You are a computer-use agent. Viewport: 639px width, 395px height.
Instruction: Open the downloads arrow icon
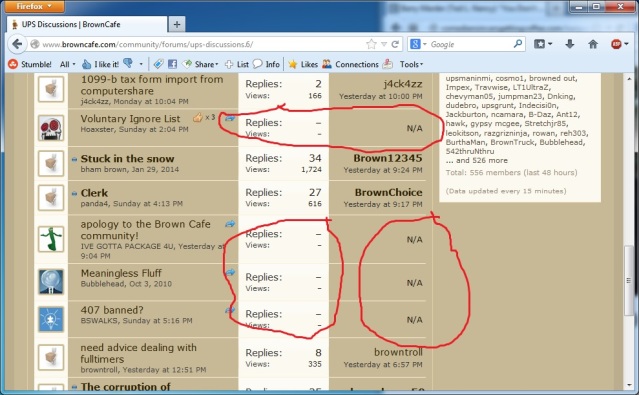[x=570, y=44]
